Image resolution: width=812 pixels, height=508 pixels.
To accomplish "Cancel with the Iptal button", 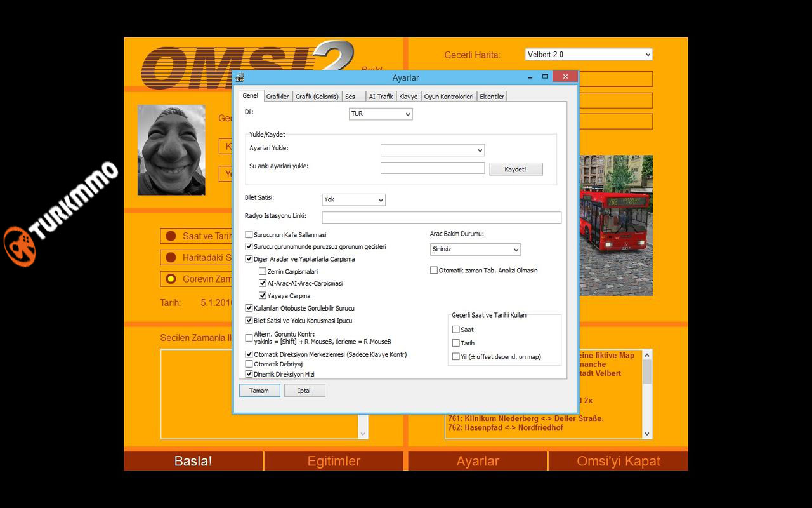I will tap(304, 391).
